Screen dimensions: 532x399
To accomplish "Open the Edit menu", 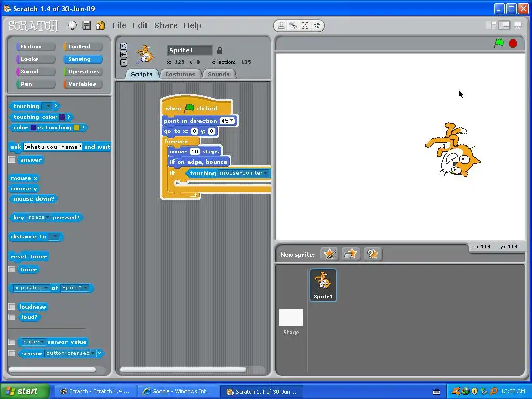I will [x=140, y=25].
